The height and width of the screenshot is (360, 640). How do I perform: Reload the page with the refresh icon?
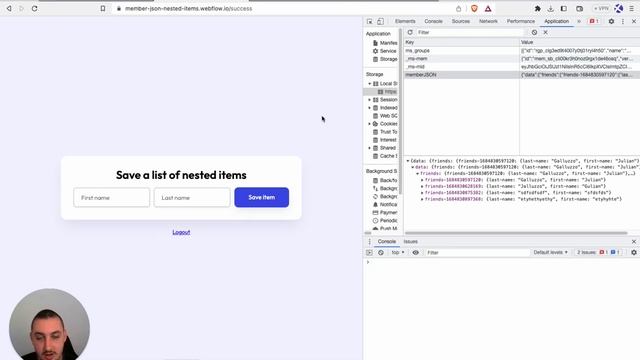coord(35,8)
